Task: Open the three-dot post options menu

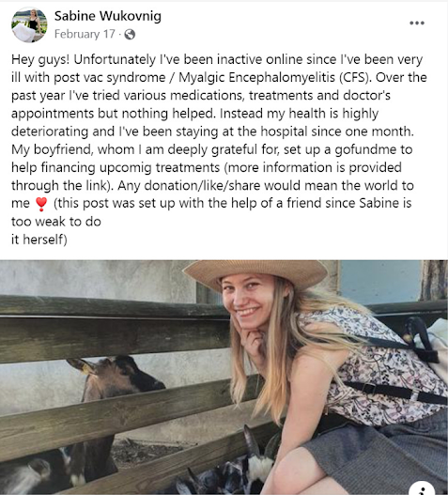Action: (417, 23)
